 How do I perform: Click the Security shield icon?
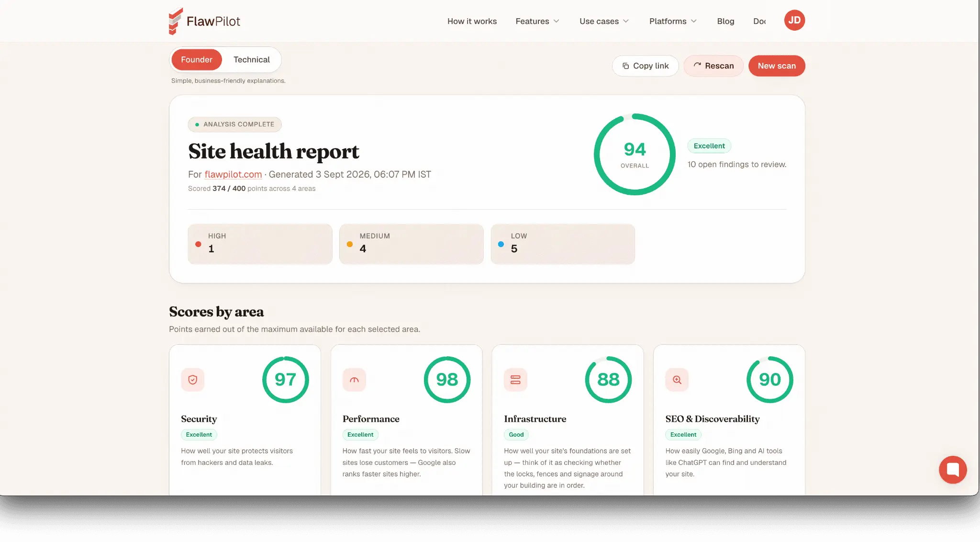(x=193, y=380)
